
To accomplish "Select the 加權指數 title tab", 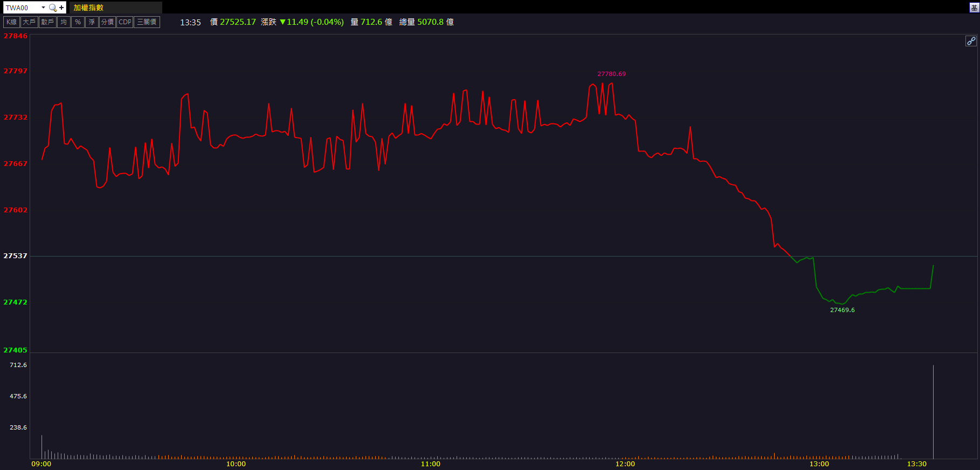I will tap(115, 8).
